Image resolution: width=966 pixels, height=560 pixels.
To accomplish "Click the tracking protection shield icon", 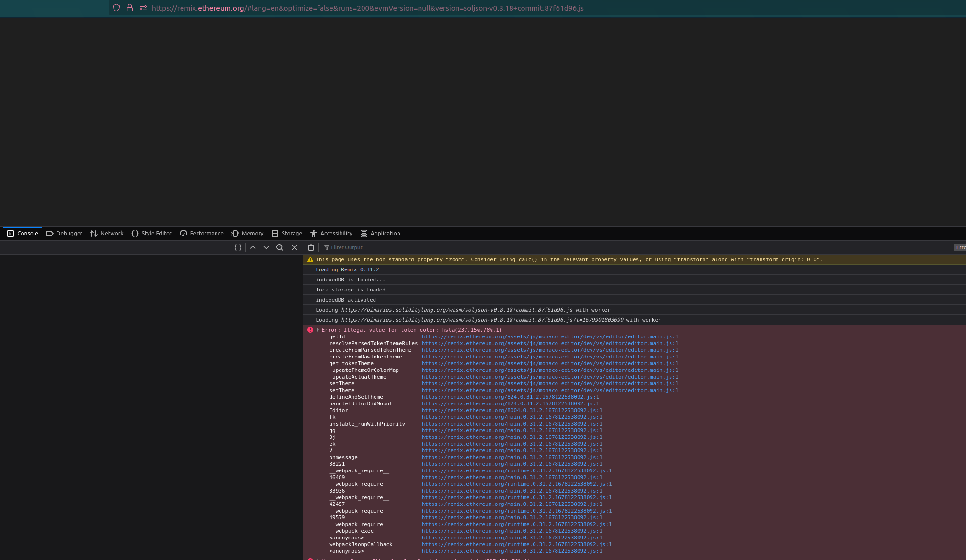I will click(x=116, y=8).
